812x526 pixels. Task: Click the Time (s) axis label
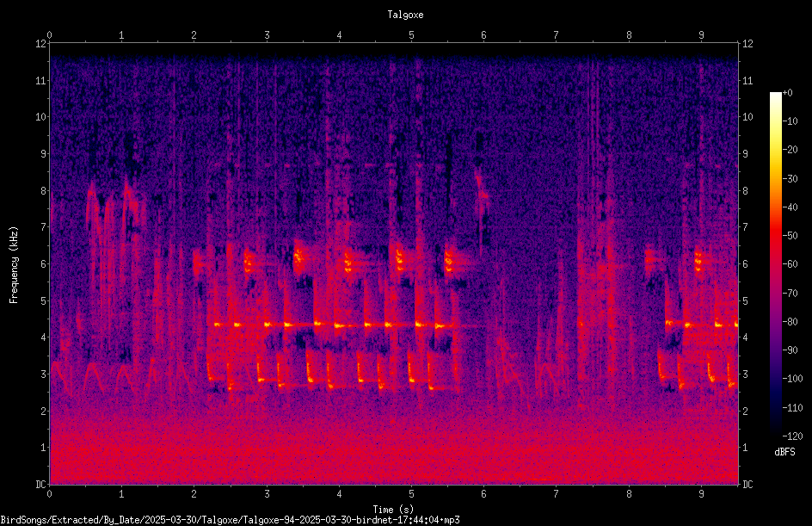(x=393, y=510)
